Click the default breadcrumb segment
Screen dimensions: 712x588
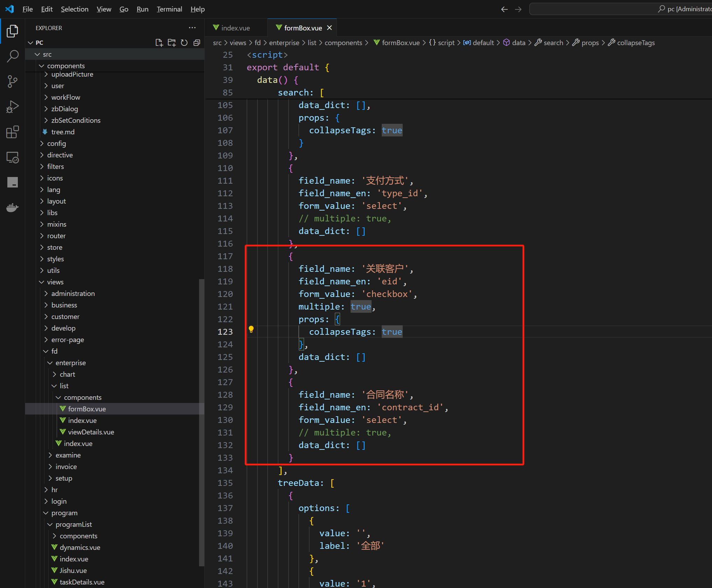[478, 43]
